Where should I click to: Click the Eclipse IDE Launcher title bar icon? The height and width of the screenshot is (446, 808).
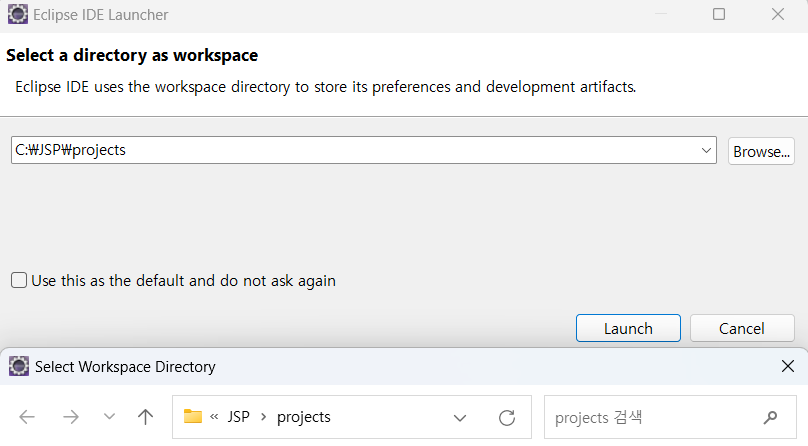pyautogui.click(x=18, y=14)
